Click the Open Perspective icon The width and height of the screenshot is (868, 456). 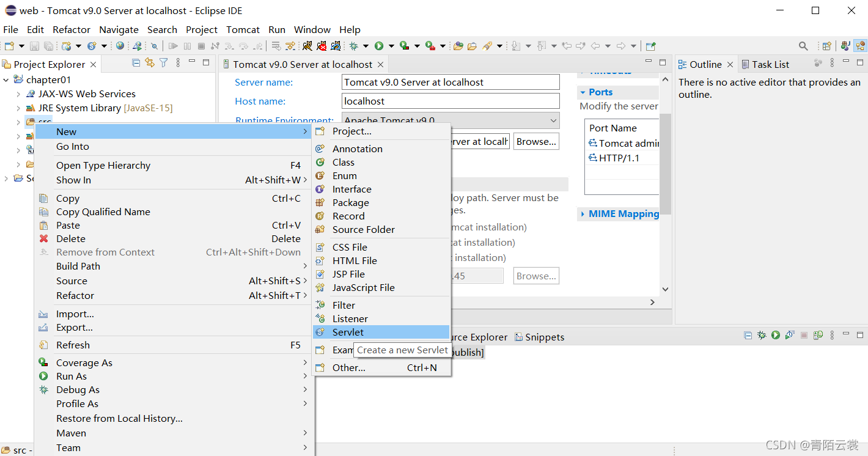(x=826, y=46)
